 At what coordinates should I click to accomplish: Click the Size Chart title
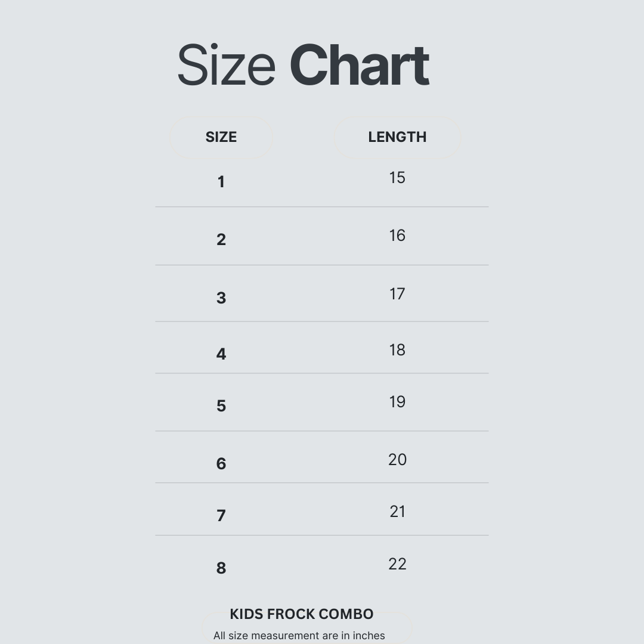[303, 66]
